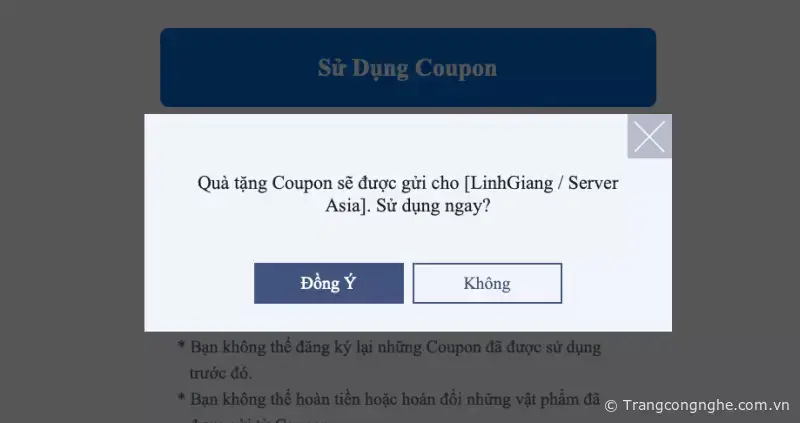Close the coupon confirmation dialog with X
The height and width of the screenshot is (423, 800).
(649, 136)
